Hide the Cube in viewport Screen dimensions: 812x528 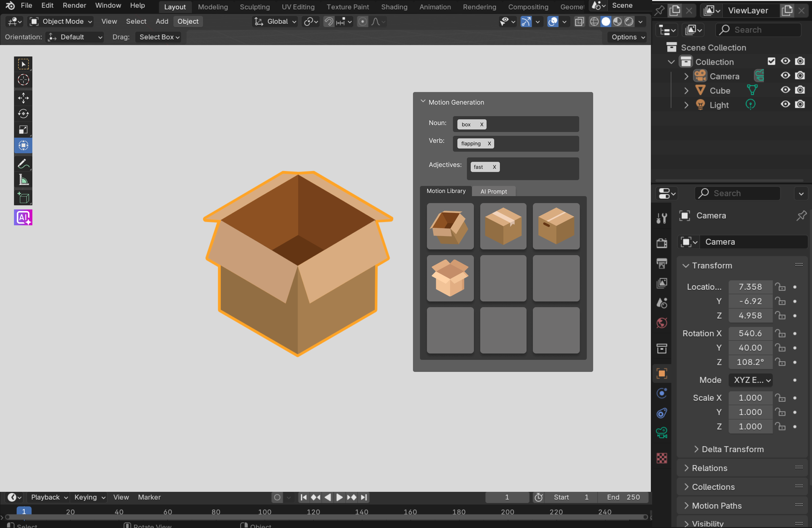point(785,90)
